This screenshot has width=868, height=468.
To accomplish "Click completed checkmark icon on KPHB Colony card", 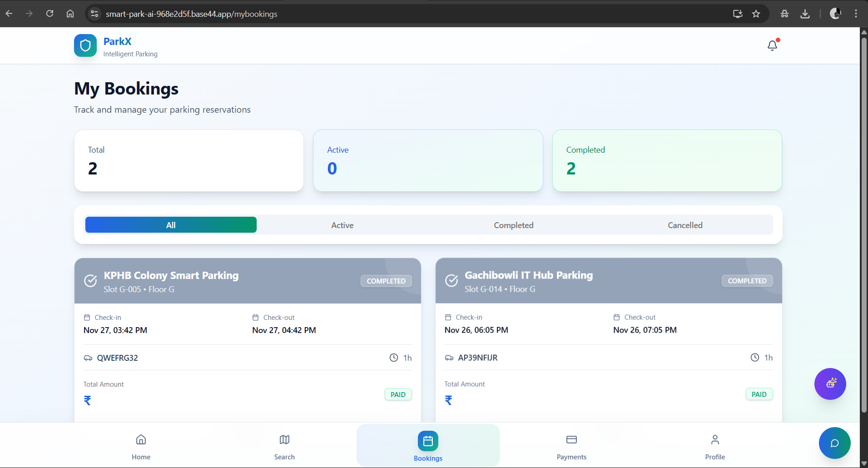I will 90,281.
